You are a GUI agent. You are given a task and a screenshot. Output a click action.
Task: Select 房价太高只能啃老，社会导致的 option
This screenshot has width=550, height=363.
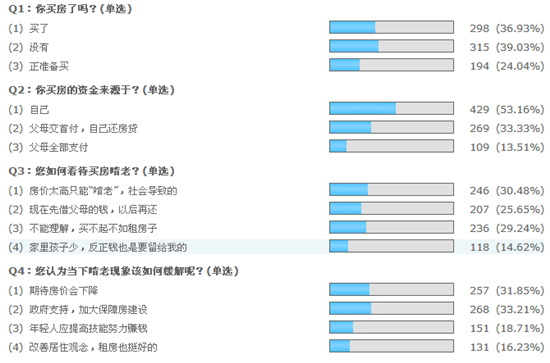(x=103, y=191)
